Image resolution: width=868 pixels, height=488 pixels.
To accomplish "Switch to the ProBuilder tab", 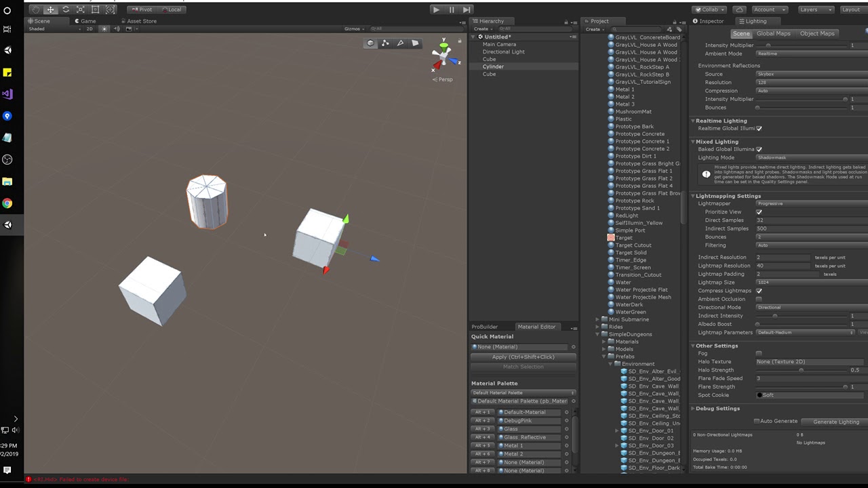I will [x=484, y=327].
